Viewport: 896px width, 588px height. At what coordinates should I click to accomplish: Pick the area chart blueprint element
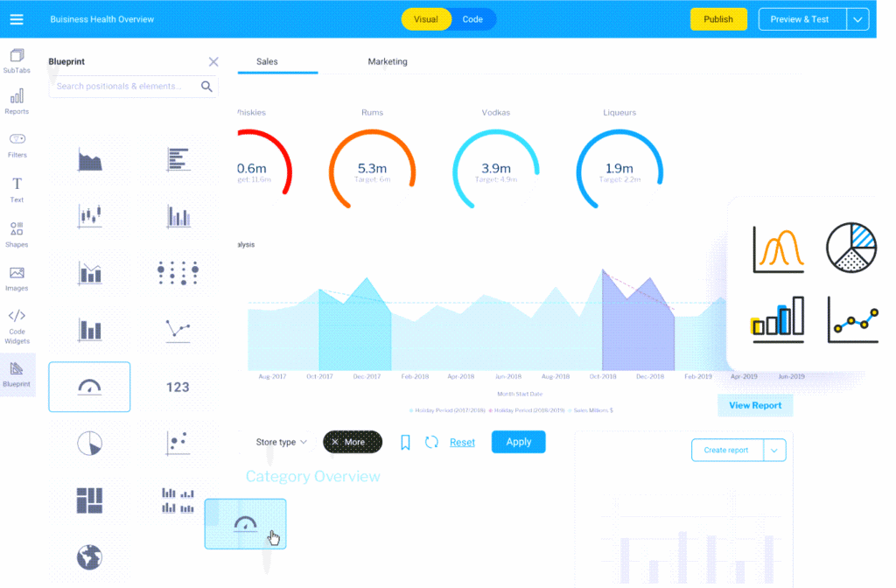(90, 159)
